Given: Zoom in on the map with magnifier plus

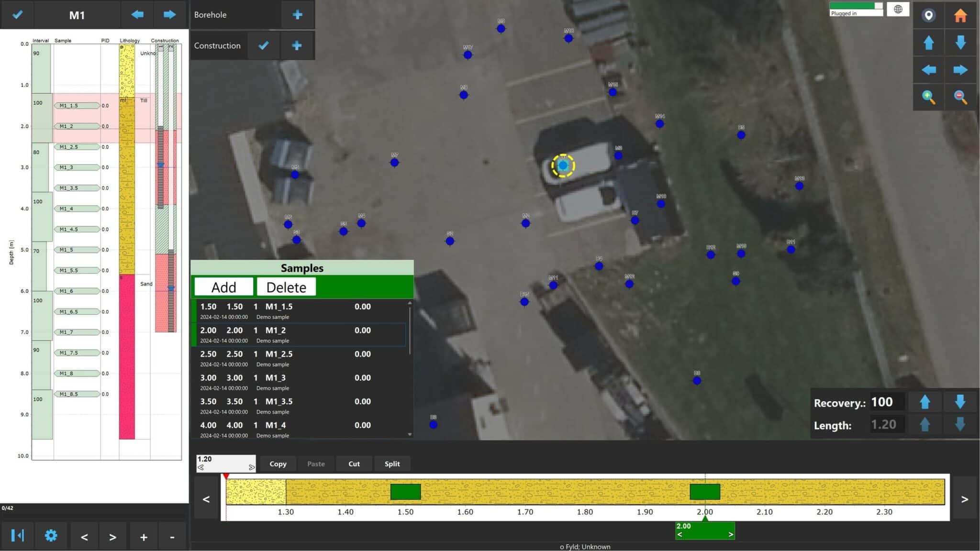Looking at the screenshot, I should tap(928, 97).
